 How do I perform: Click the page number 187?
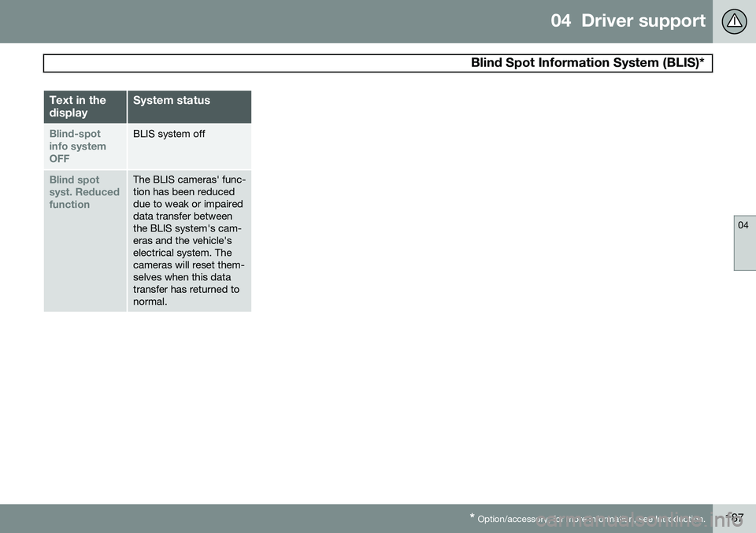(x=735, y=519)
